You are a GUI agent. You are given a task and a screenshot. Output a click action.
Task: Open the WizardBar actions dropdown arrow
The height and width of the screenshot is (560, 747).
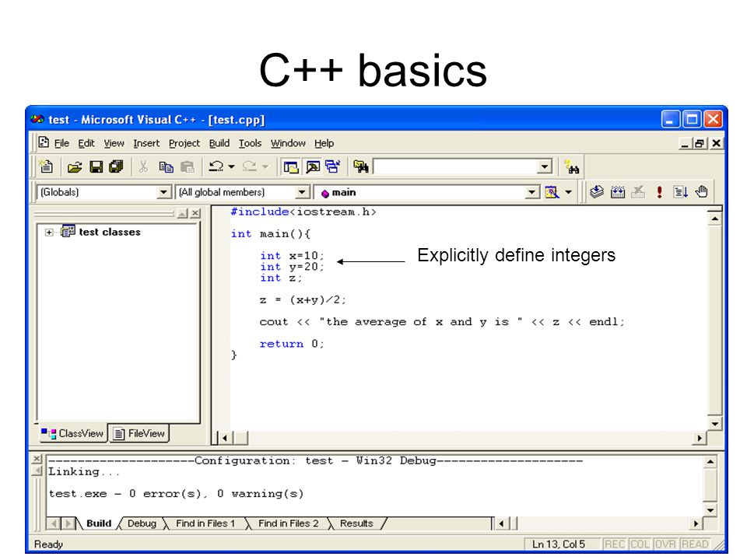(568, 192)
